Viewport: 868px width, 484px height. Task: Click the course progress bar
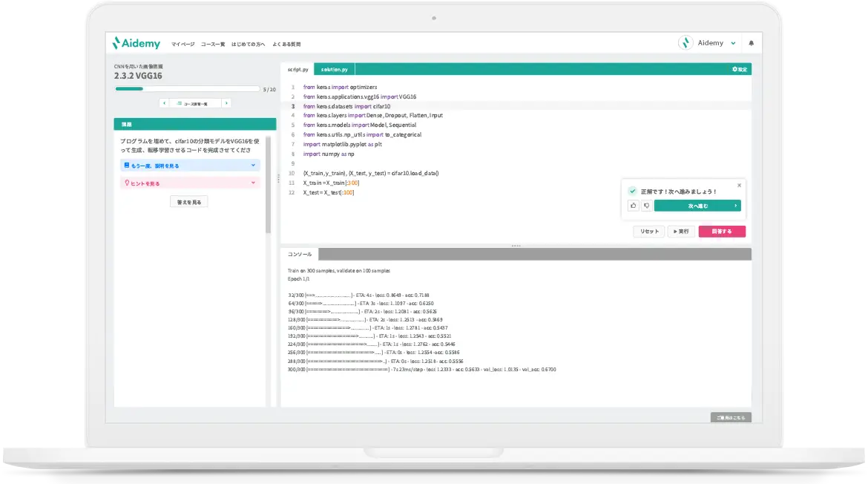(187, 89)
